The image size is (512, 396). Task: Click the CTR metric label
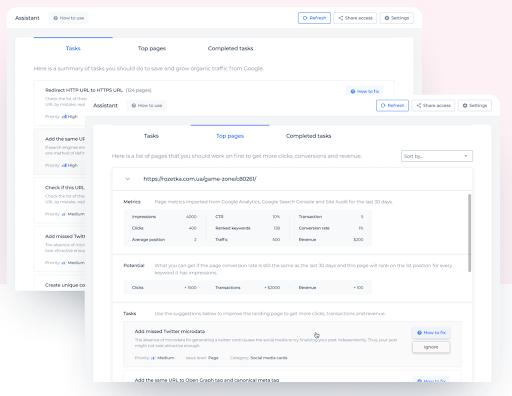click(219, 217)
